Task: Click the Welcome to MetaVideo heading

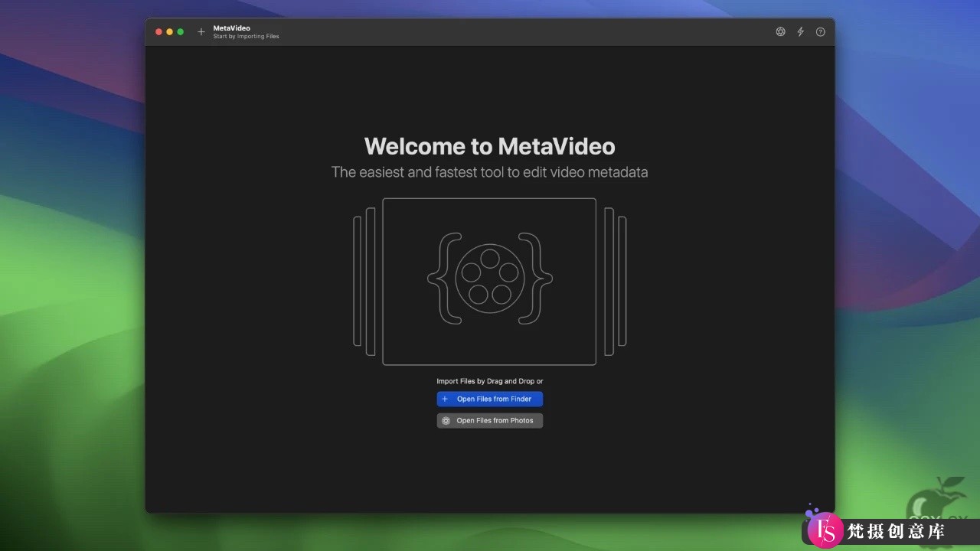Action: point(490,146)
